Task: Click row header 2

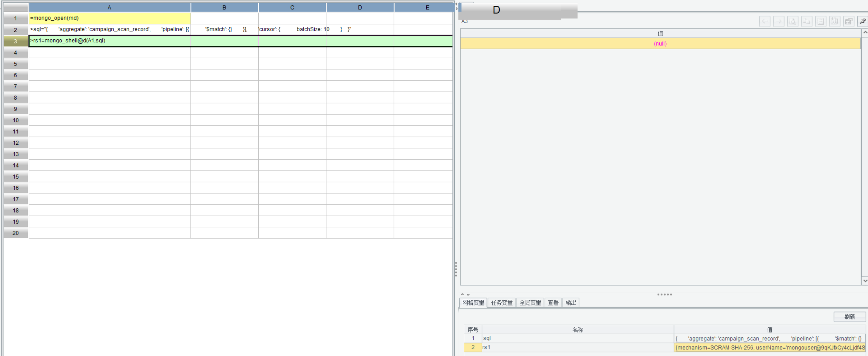Action: [15, 30]
